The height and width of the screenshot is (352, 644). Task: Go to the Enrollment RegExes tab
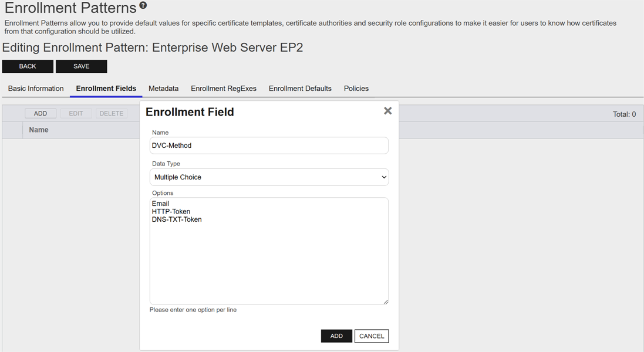(x=224, y=89)
